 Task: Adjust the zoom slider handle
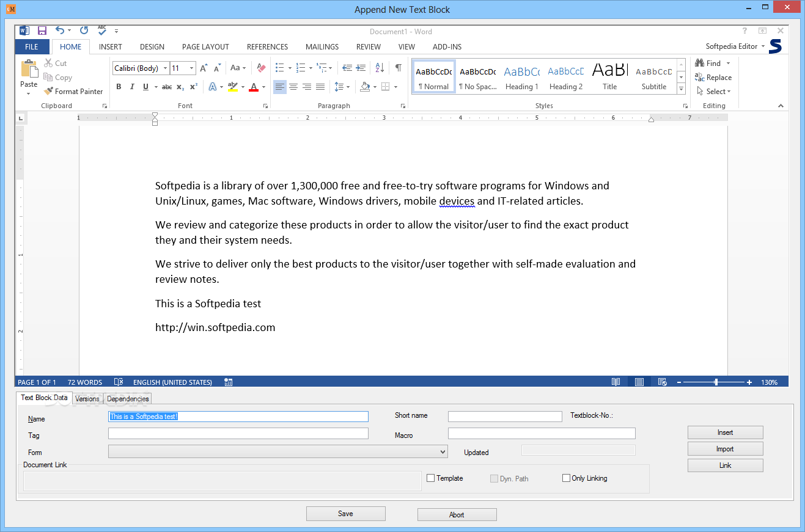(x=716, y=382)
